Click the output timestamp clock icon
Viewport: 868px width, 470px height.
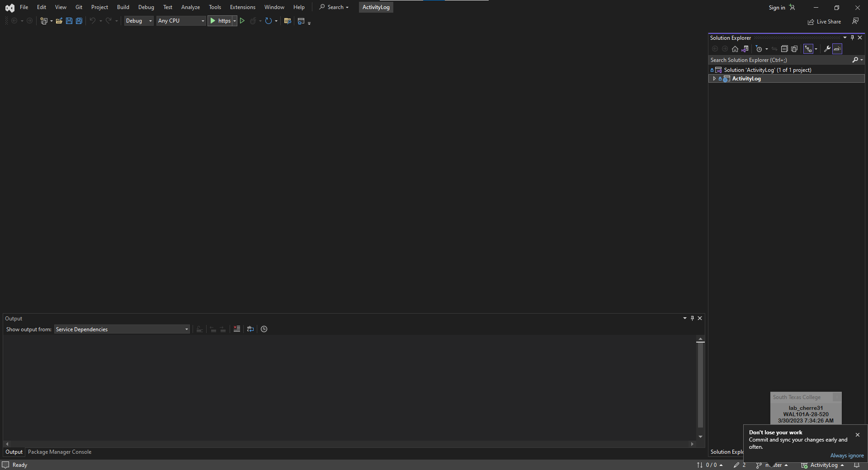coord(264,329)
